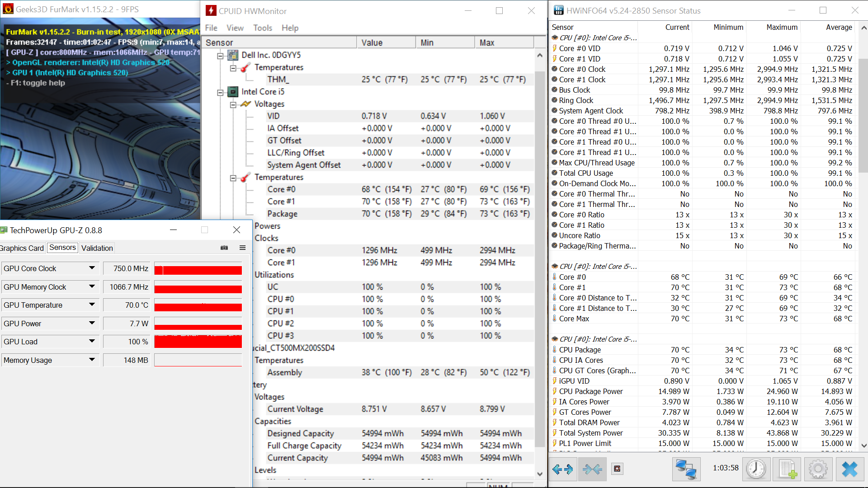Image resolution: width=868 pixels, height=488 pixels.
Task: Collapse Dell Temperatures tree node
Action: 233,68
